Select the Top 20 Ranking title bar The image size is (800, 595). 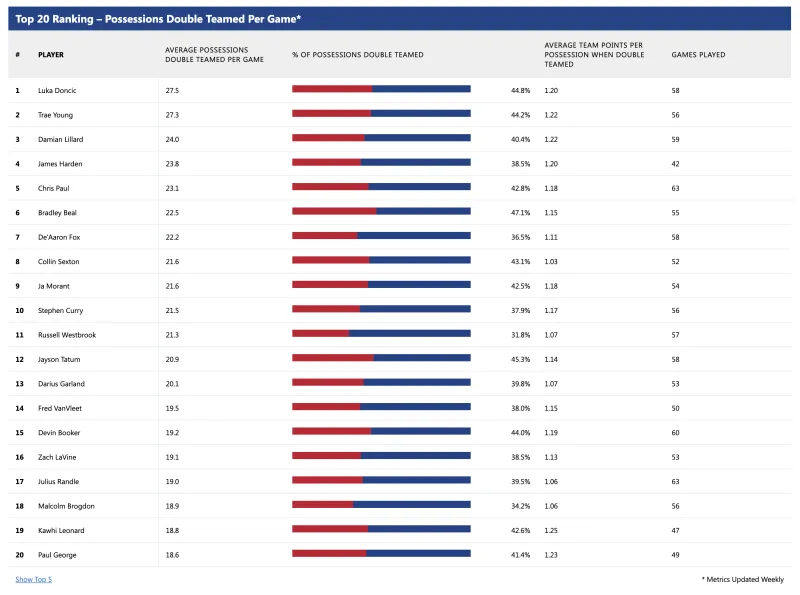click(x=399, y=19)
